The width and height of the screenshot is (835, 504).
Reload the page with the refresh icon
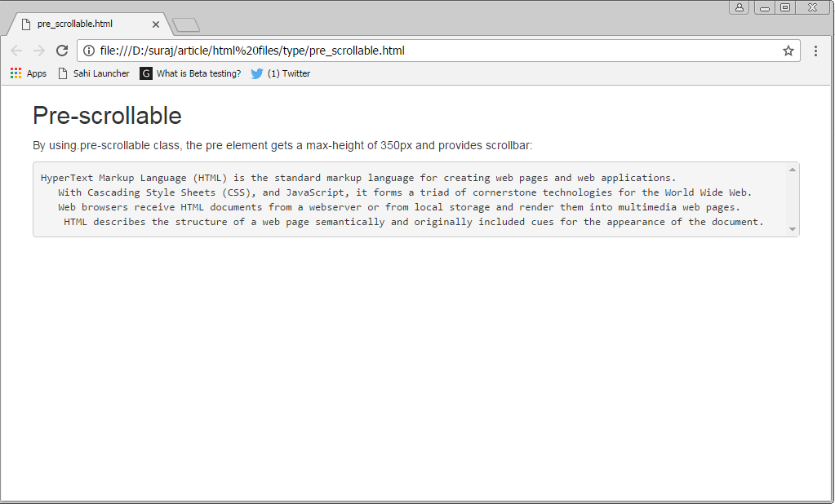click(x=62, y=51)
